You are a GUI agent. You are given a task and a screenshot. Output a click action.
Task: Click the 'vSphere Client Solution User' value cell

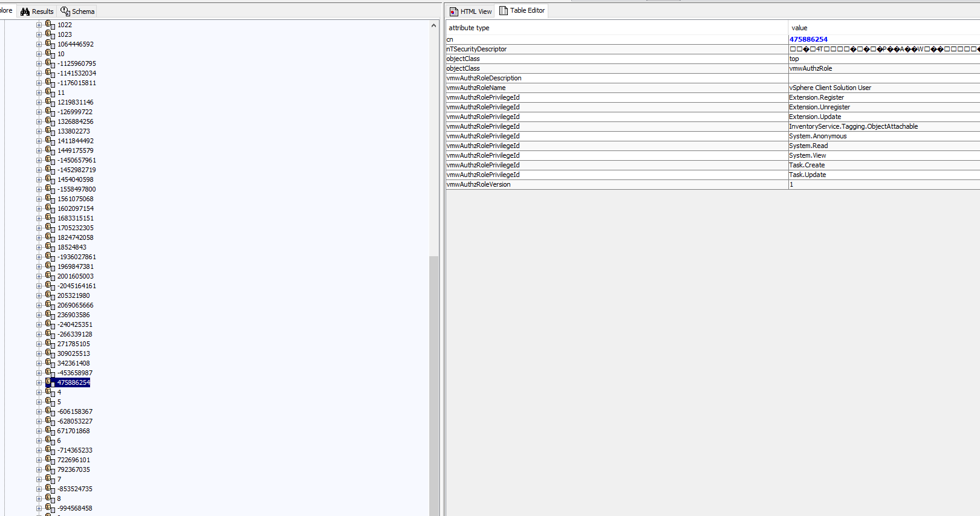click(884, 88)
